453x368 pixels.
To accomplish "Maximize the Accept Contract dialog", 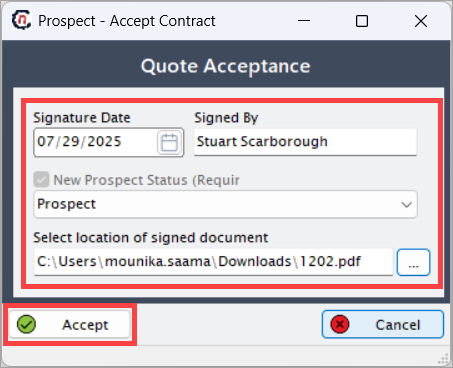I will click(362, 21).
